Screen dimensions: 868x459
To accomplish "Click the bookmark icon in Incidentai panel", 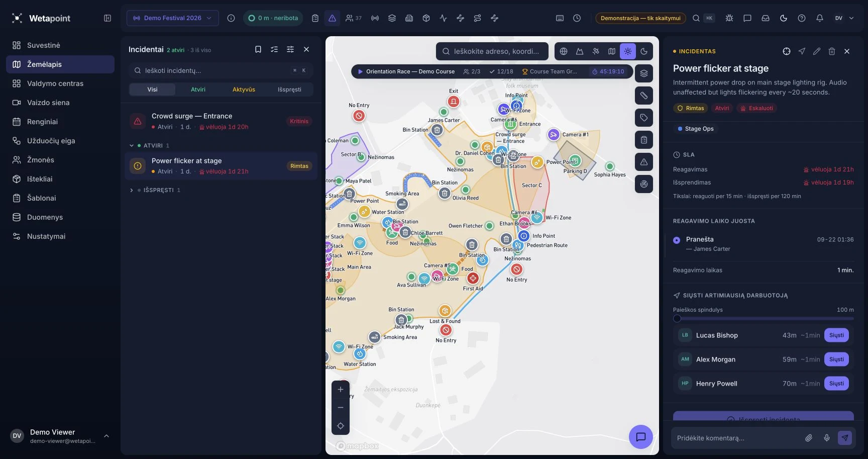I will tap(258, 49).
